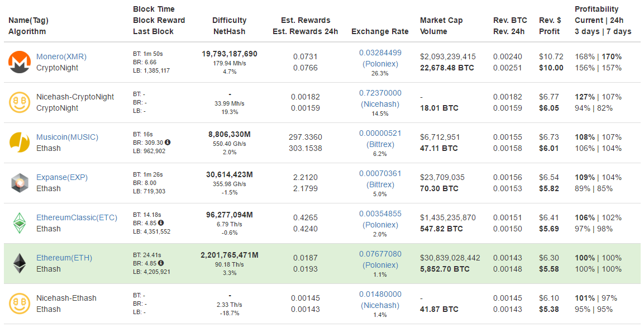Viewport: 644px width, 327px height.
Task: Select Expanse volume 70.30 BTC
Action: (x=439, y=188)
